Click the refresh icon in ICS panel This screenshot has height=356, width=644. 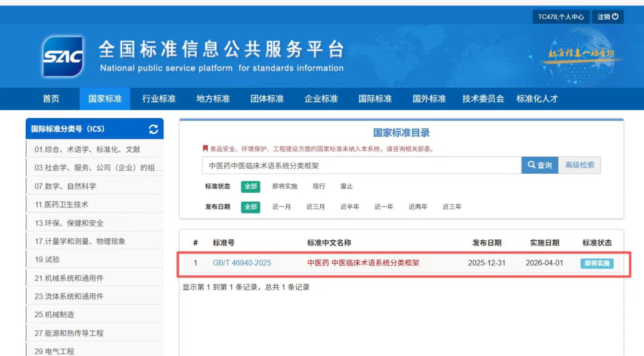tap(153, 129)
